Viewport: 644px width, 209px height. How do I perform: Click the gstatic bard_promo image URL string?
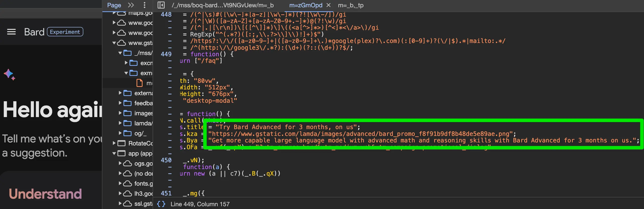(360, 134)
